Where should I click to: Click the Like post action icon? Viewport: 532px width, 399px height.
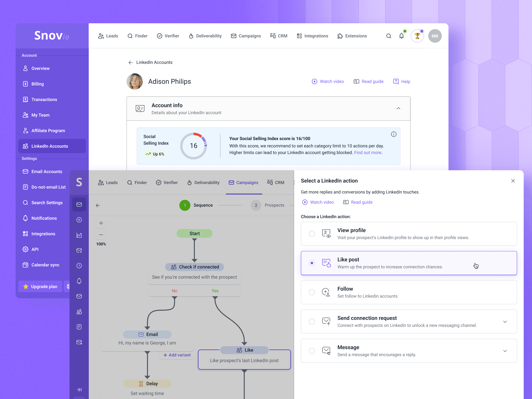[326, 263]
